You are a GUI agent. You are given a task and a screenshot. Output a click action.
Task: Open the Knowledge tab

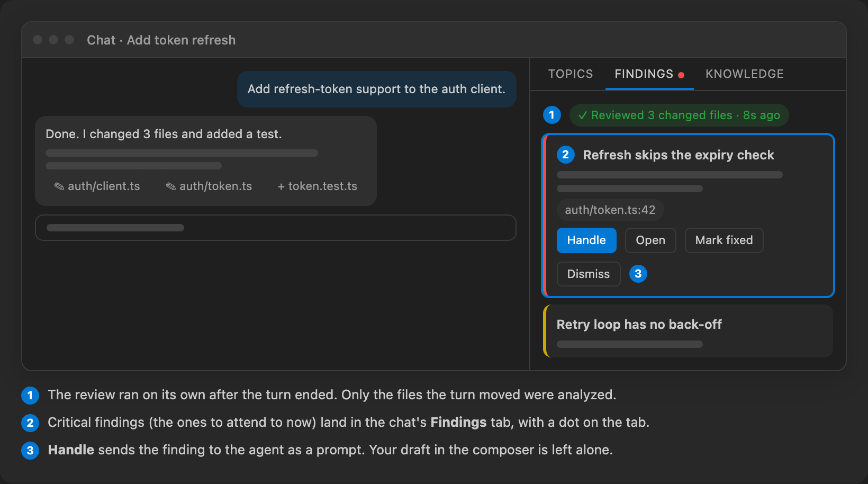[744, 74]
